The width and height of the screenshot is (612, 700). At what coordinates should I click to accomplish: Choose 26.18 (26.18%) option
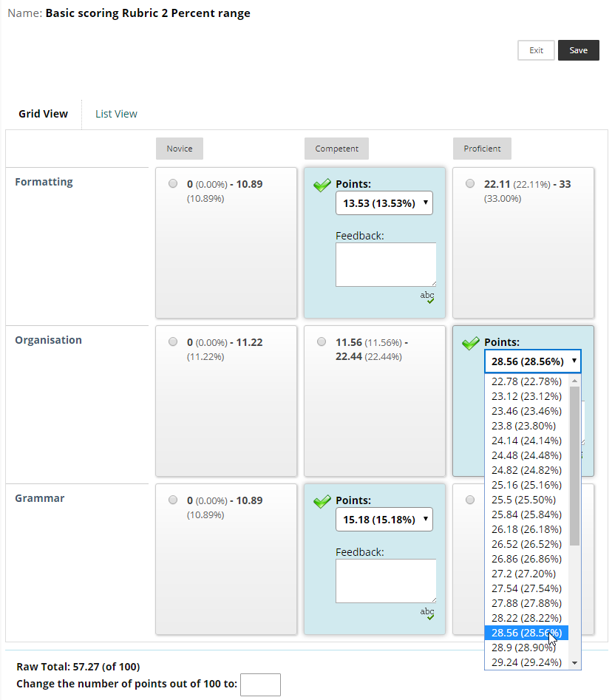tap(526, 529)
